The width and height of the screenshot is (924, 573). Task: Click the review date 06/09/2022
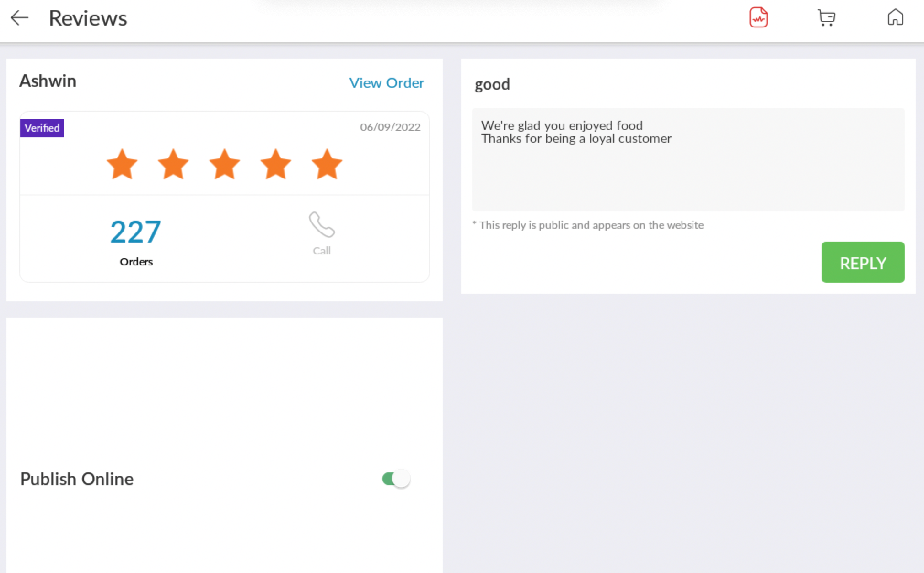[390, 127]
